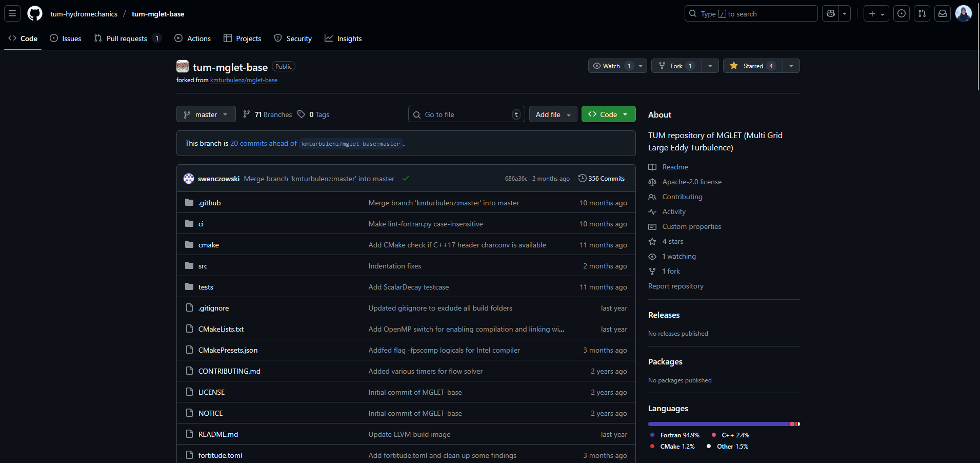The image size is (980, 463).
Task: Open the hamburger navigation menu
Action: (x=12, y=13)
